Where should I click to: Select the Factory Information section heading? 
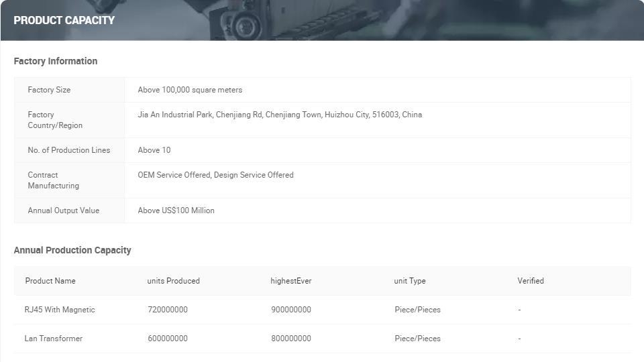[x=56, y=61]
